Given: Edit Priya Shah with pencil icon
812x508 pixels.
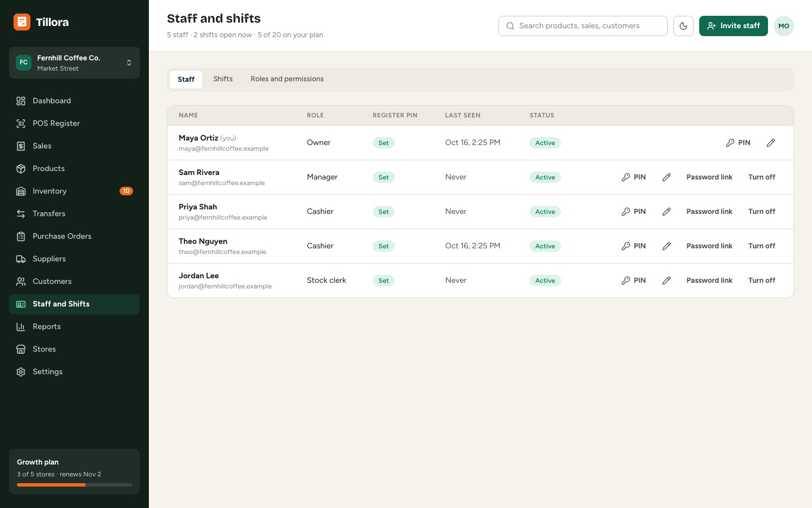Looking at the screenshot, I should pyautogui.click(x=667, y=212).
